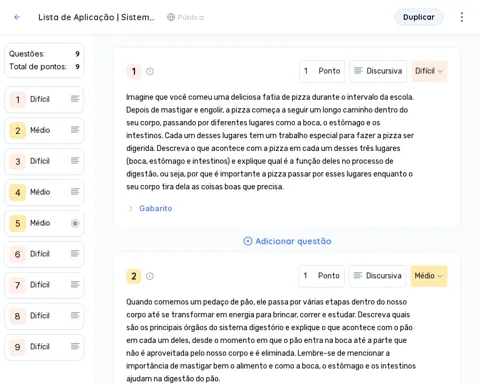Viewport: 480px width, 384px height.
Task: Click the Duplicar button
Action: [419, 17]
